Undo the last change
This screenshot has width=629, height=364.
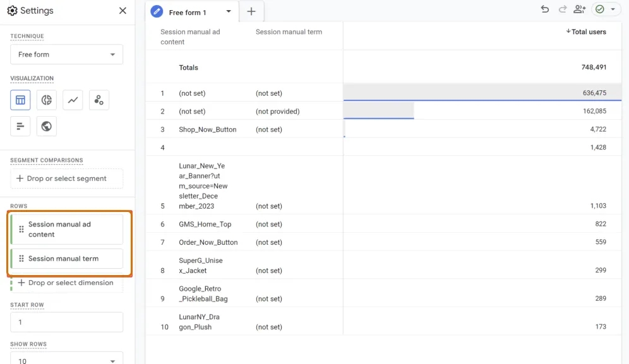(545, 9)
